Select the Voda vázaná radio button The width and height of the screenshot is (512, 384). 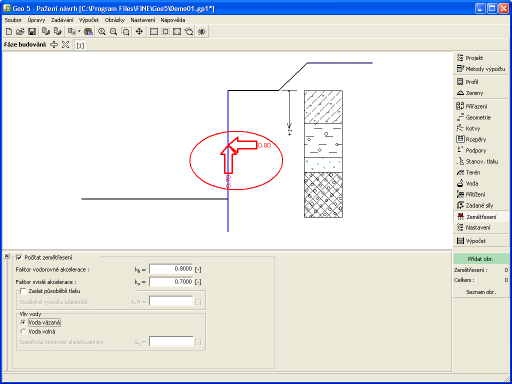tap(23, 322)
